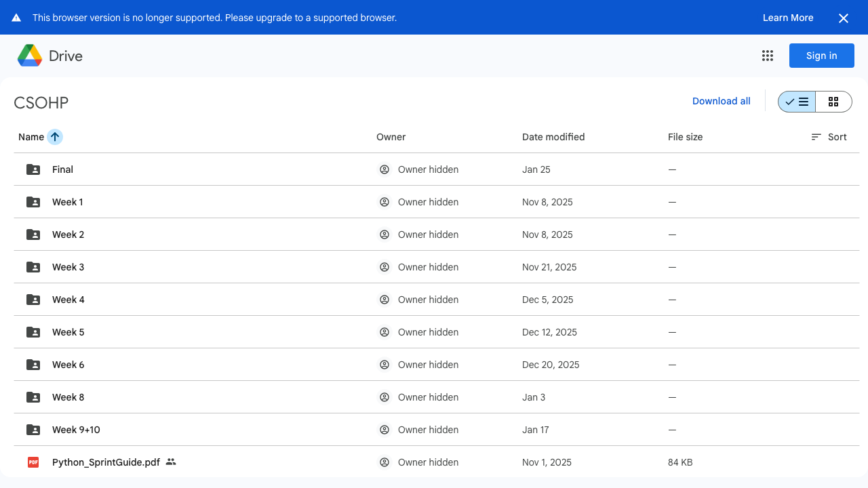
Task: Click Learn More in the banner
Action: point(788,18)
